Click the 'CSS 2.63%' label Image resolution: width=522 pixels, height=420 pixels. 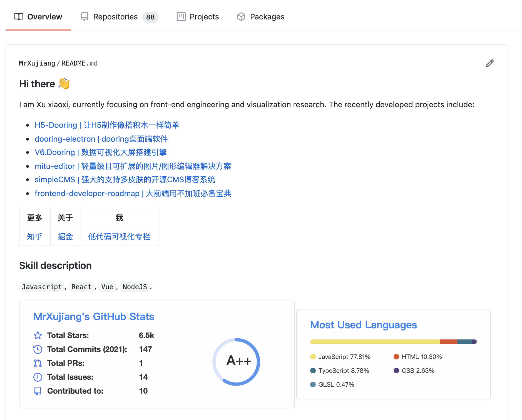(418, 371)
